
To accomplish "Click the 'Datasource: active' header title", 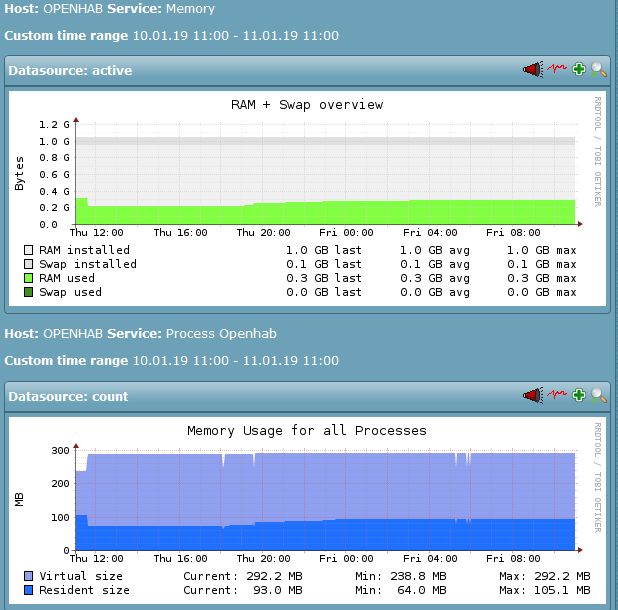I will click(70, 70).
